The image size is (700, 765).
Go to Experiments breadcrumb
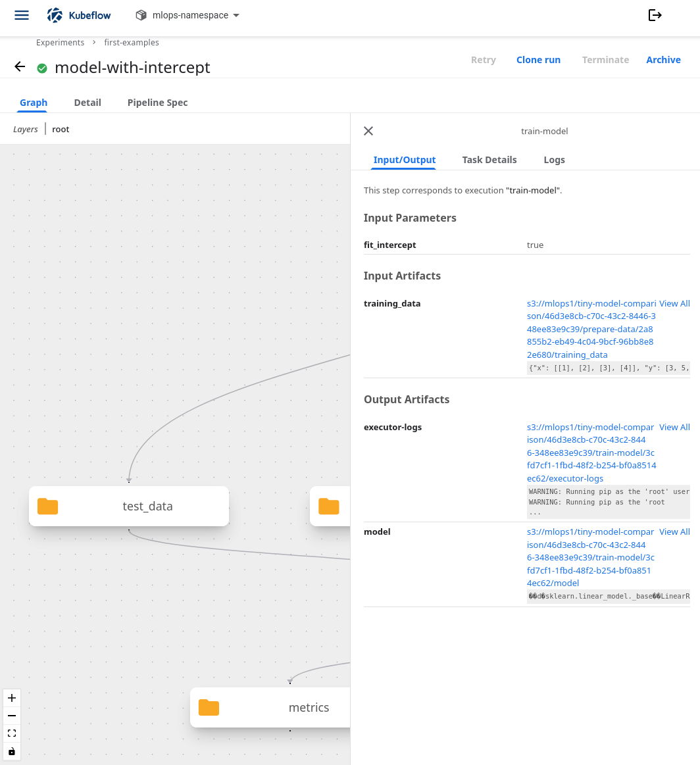coord(60,43)
